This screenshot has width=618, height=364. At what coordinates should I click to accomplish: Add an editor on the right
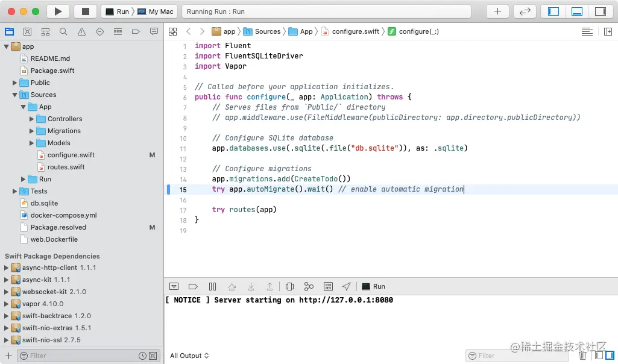tap(608, 31)
